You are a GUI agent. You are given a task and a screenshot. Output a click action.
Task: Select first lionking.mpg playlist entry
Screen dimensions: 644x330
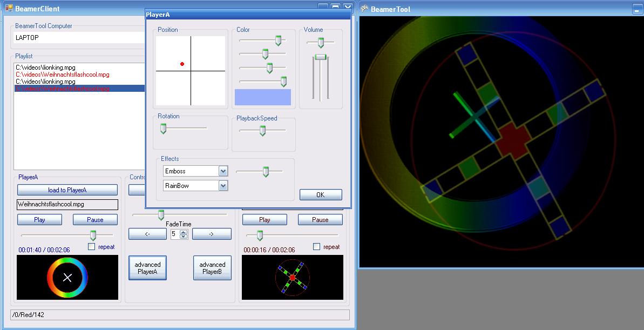pyautogui.click(x=45, y=68)
